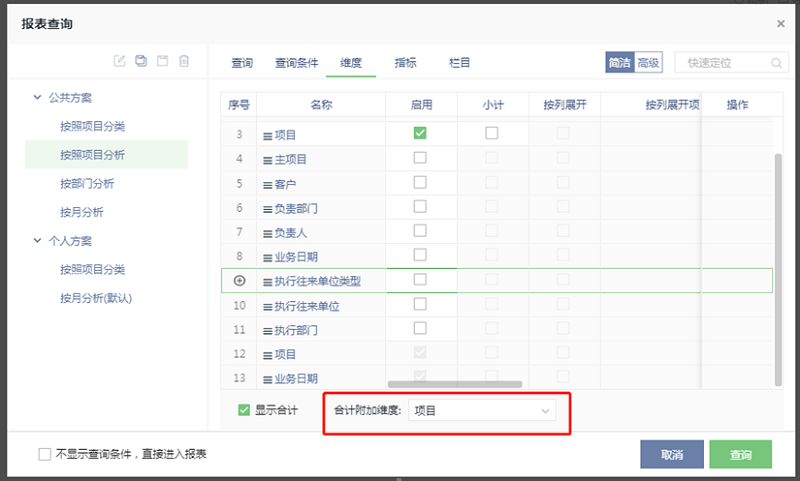
Task: Switch to 简洁 mode
Action: point(620,62)
